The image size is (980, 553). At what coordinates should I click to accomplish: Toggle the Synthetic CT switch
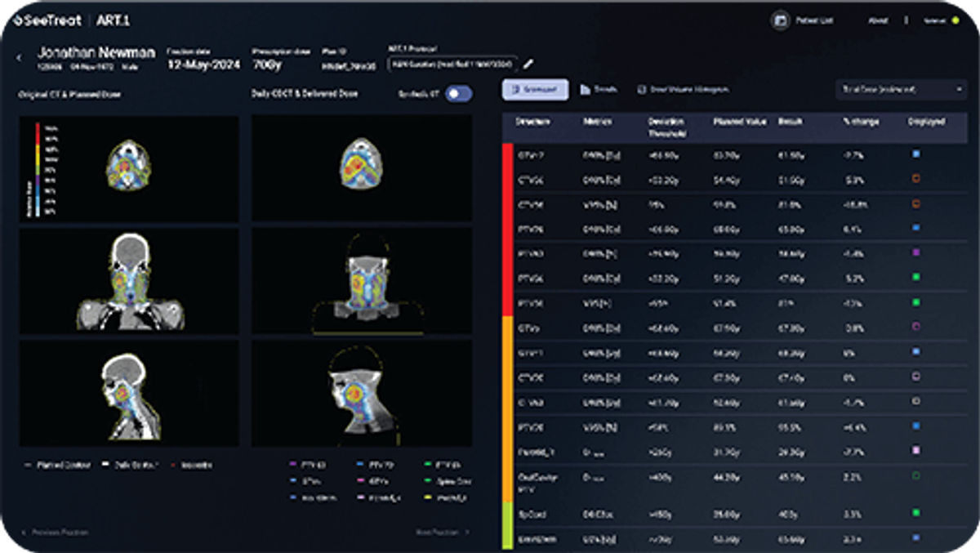coord(457,94)
